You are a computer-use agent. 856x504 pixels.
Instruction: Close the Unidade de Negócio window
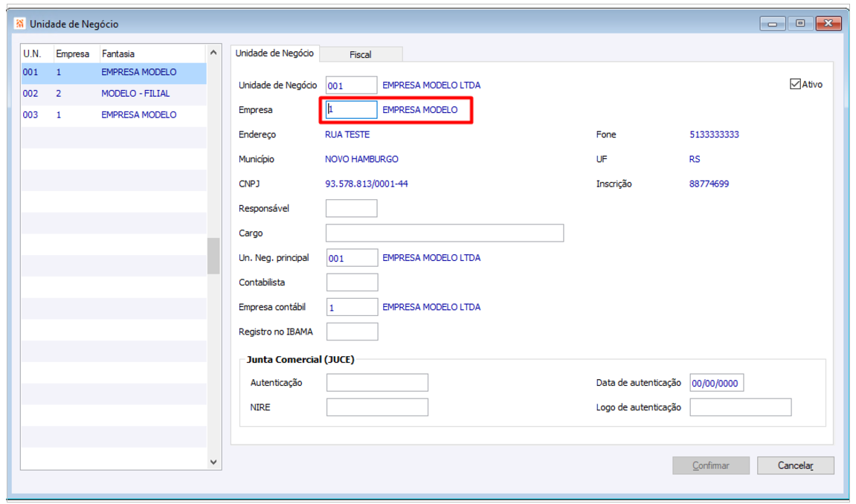(x=828, y=24)
